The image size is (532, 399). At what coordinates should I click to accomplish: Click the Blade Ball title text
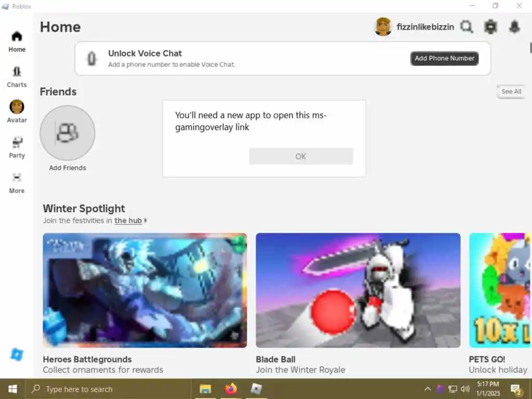point(275,360)
